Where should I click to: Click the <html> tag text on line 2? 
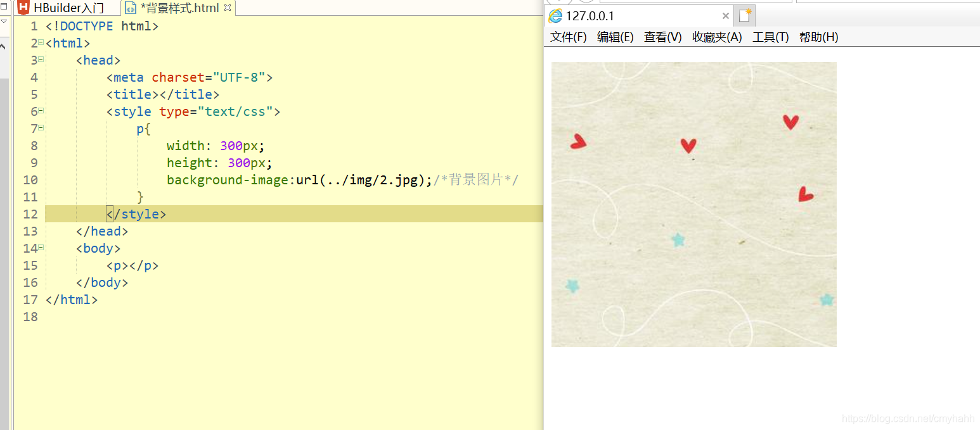68,44
